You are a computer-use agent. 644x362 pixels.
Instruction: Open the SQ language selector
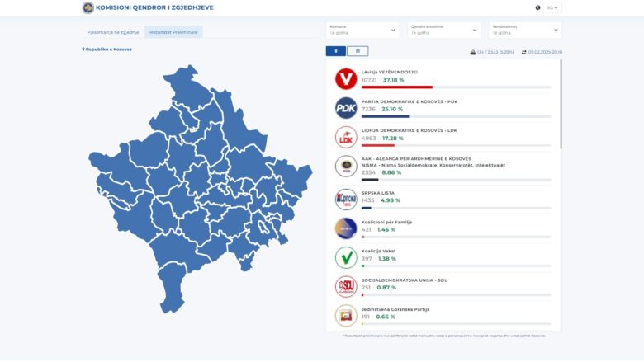pos(552,7)
